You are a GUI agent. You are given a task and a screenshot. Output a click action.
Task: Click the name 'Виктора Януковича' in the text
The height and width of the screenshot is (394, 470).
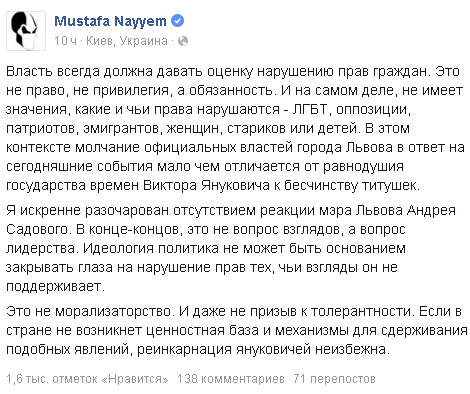[x=207, y=185]
